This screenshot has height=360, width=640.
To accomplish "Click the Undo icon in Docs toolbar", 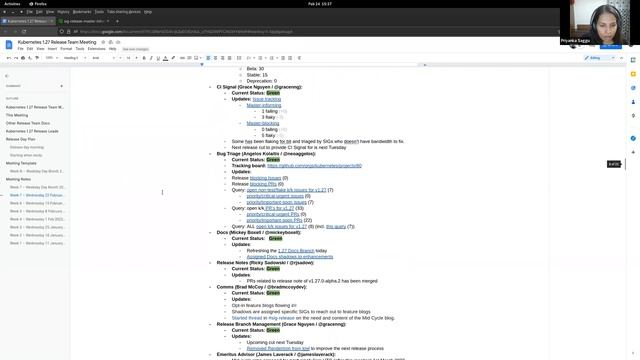I will pos(9,58).
